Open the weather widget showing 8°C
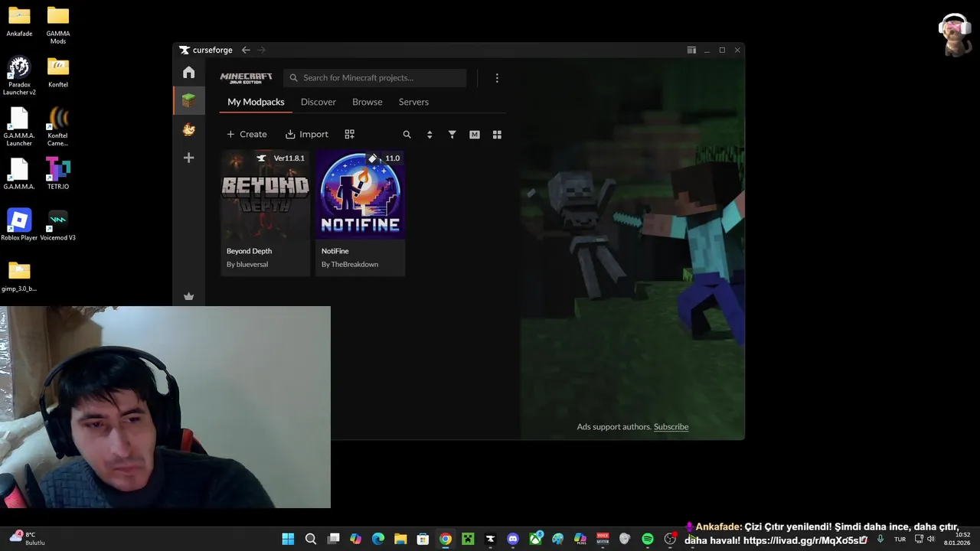Viewport: 980px width, 551px height. tap(27, 538)
